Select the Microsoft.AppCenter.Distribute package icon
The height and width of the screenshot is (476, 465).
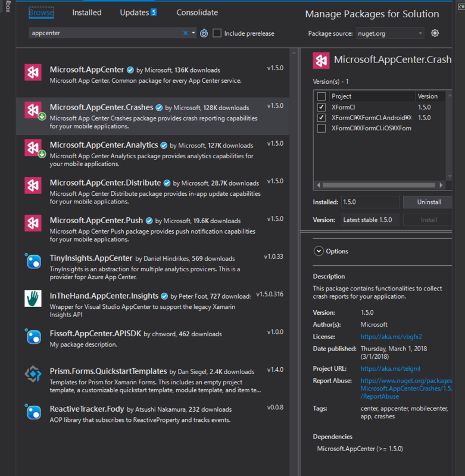pos(33,185)
